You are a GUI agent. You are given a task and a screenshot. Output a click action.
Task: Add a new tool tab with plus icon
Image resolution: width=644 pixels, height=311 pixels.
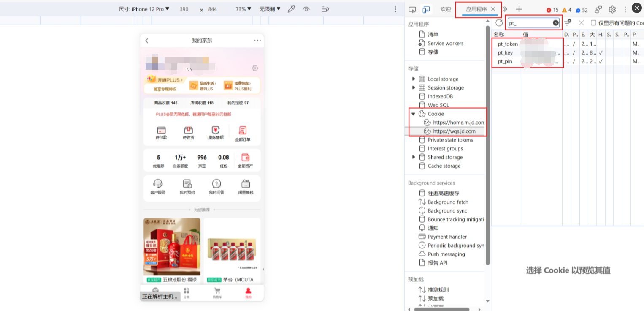(x=519, y=9)
